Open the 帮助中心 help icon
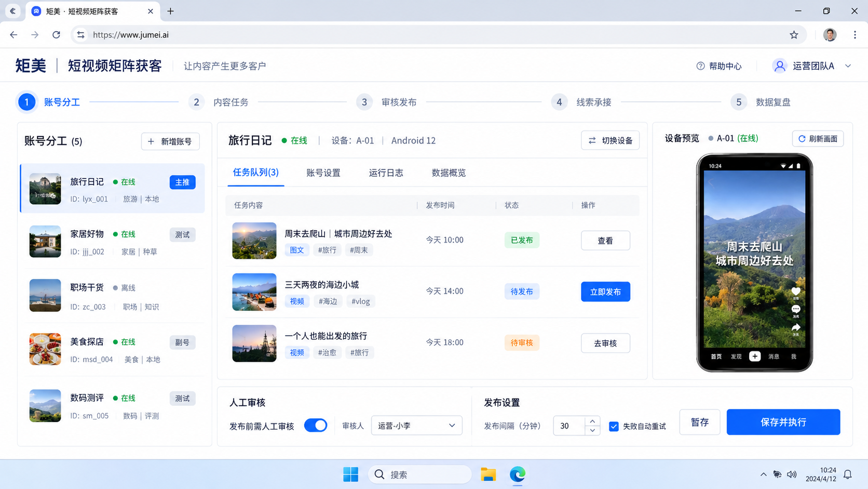Image resolution: width=868 pixels, height=489 pixels. [x=700, y=66]
